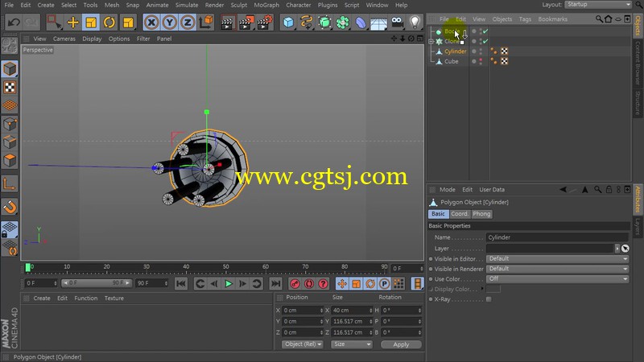The image size is (644, 362).
Task: Click the coordinate system icon
Action: coord(206,22)
